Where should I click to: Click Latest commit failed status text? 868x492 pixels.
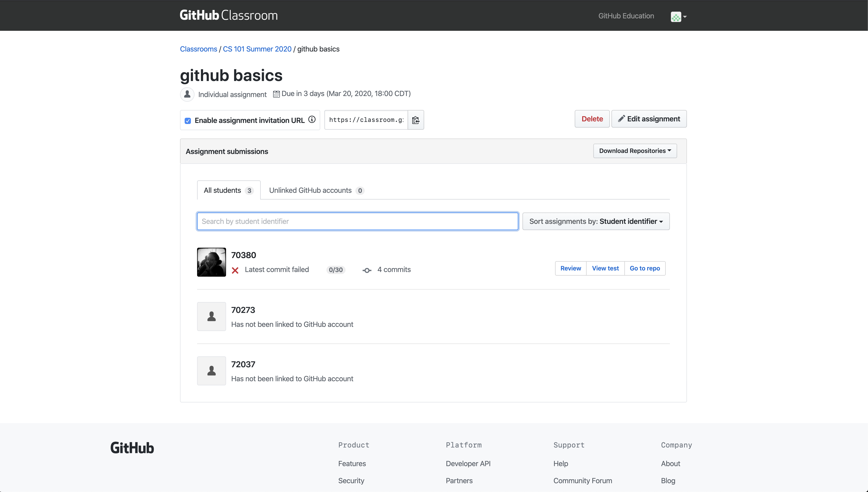pyautogui.click(x=277, y=270)
